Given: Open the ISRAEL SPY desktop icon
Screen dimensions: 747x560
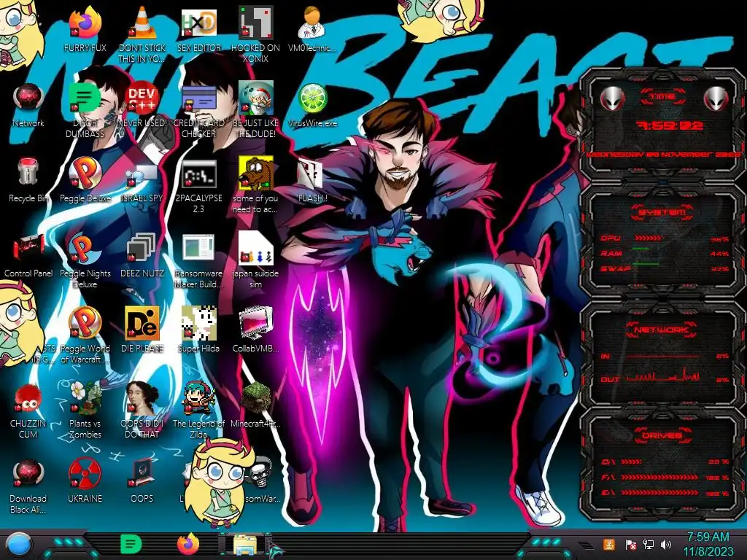Looking at the screenshot, I should 142,175.
